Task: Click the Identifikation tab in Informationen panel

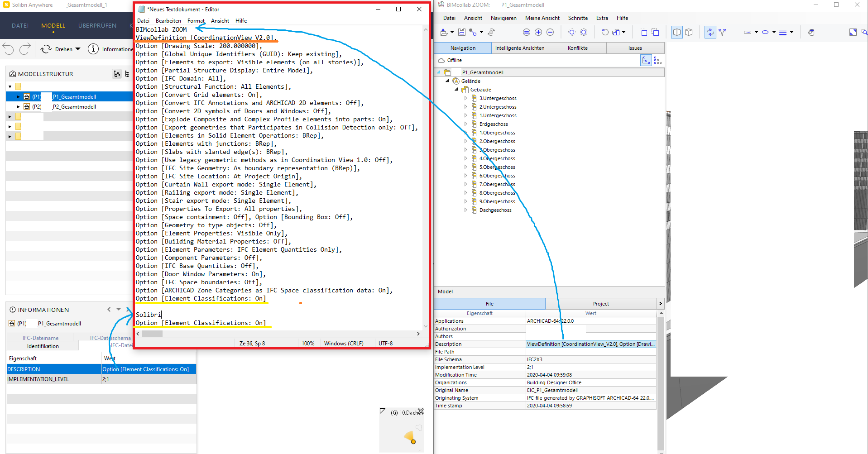Action: 43,346
